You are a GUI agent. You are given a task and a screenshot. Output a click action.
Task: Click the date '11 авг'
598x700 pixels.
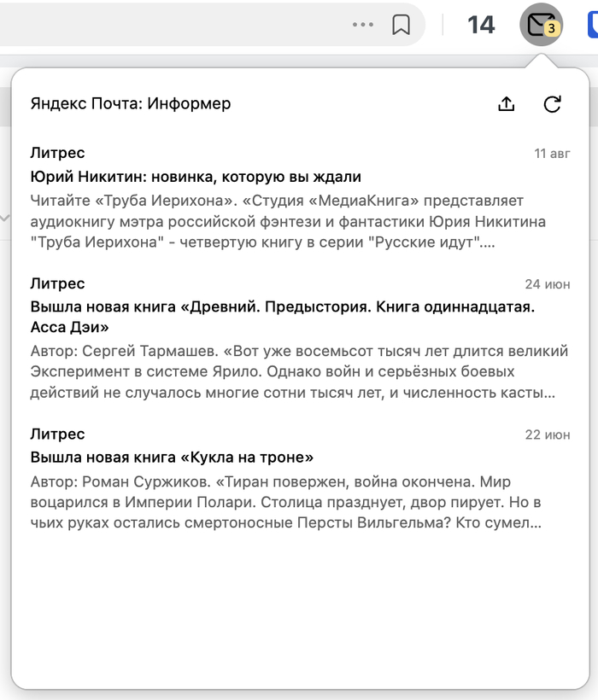tap(552, 154)
